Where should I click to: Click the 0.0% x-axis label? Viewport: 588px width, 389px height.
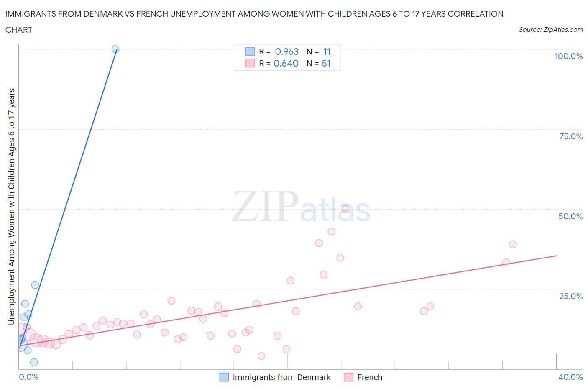(29, 377)
